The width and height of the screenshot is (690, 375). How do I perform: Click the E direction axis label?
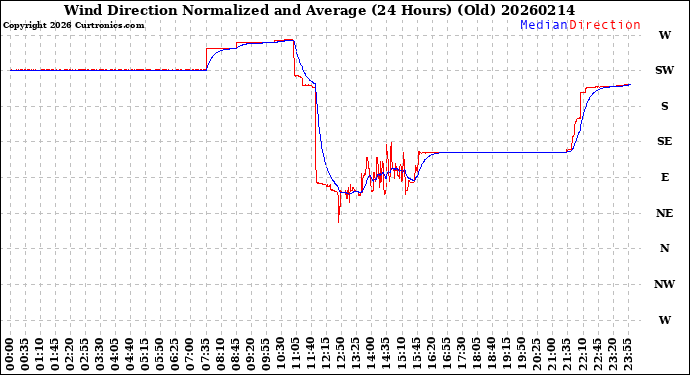[x=664, y=177]
